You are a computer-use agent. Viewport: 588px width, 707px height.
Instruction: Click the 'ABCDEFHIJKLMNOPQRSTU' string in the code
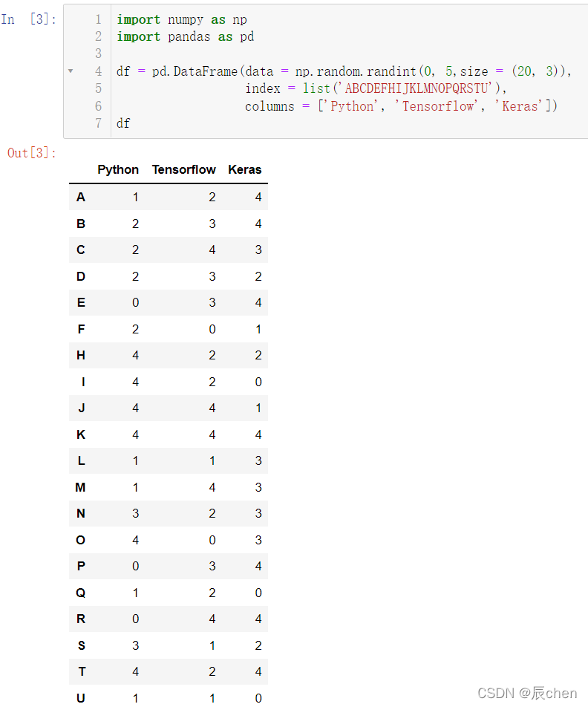point(417,88)
